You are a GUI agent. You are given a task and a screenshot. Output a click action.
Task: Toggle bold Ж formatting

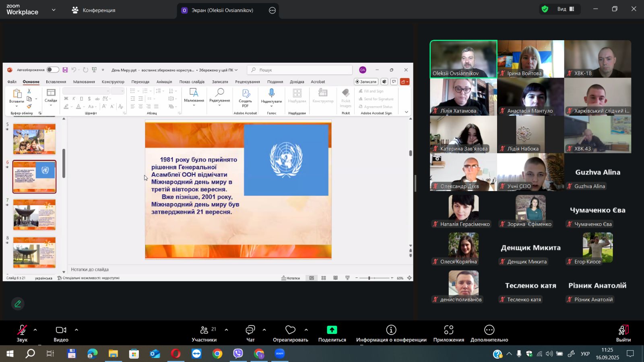tap(66, 99)
